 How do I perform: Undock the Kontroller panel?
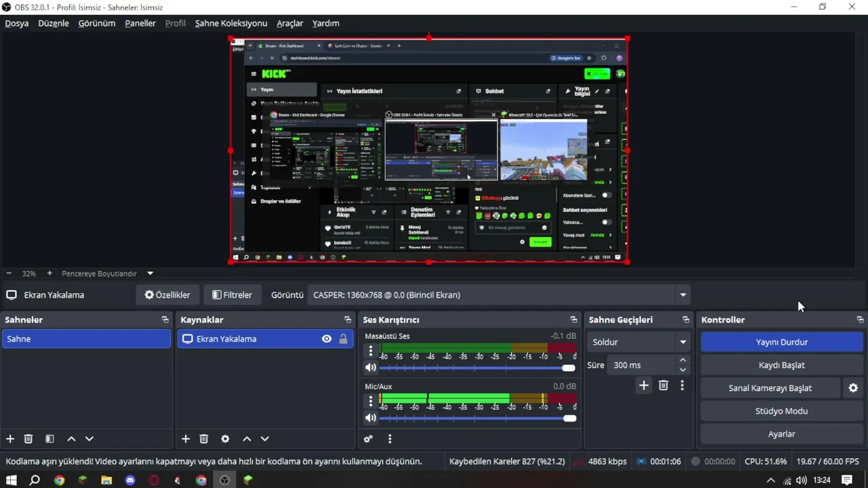pos(861,320)
